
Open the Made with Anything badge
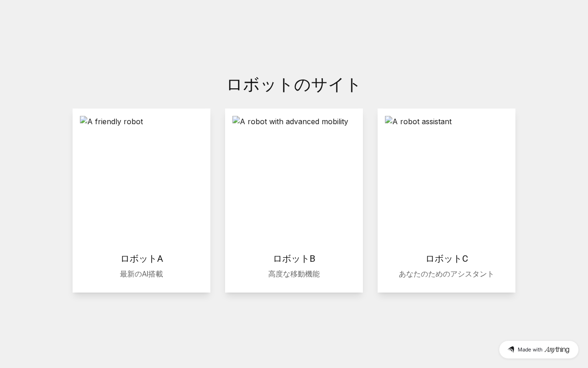[539, 350]
